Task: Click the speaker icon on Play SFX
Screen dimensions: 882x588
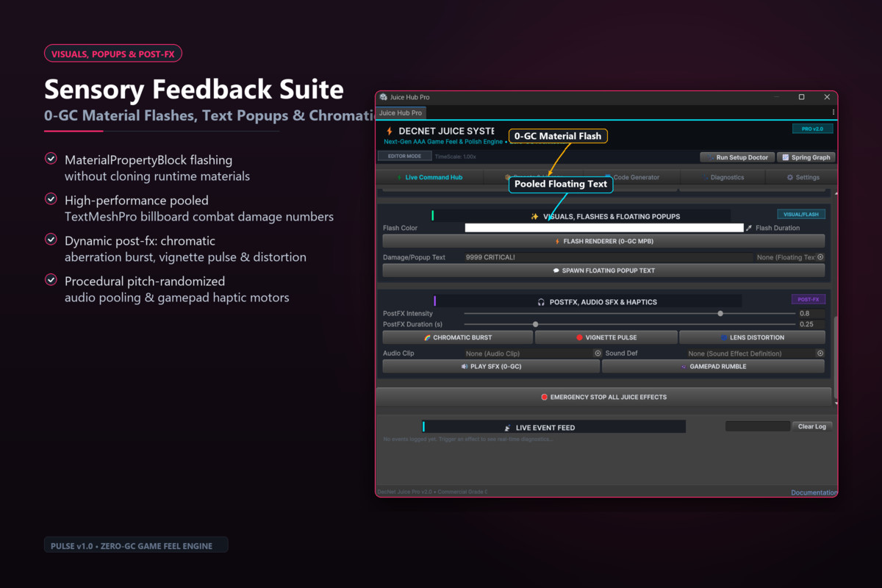Action: tap(465, 366)
